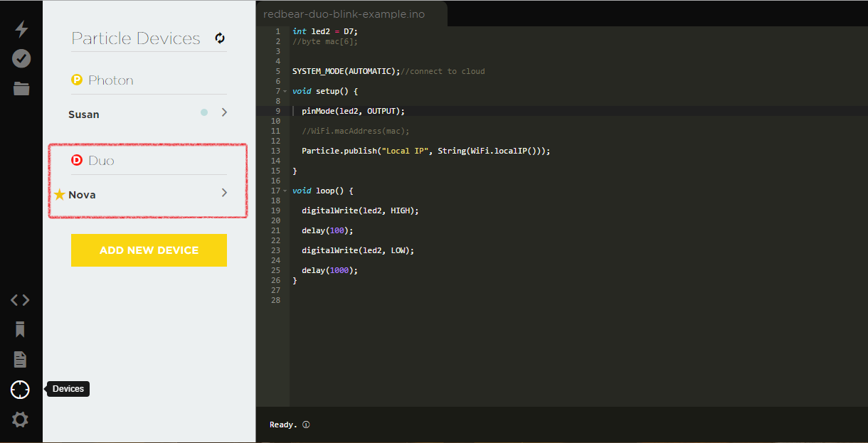Click line number 13 in gutter

pyautogui.click(x=275, y=151)
